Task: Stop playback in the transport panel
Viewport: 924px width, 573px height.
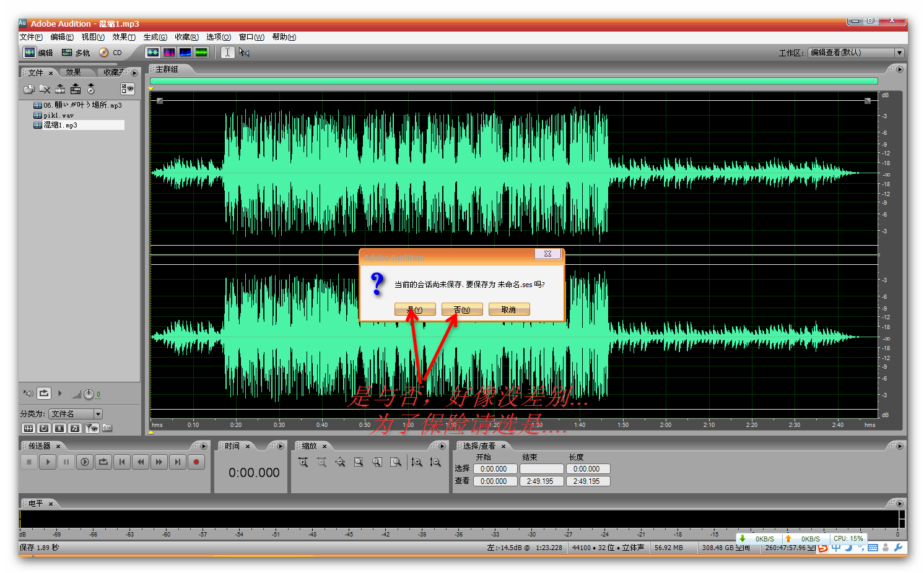Action: pyautogui.click(x=29, y=462)
